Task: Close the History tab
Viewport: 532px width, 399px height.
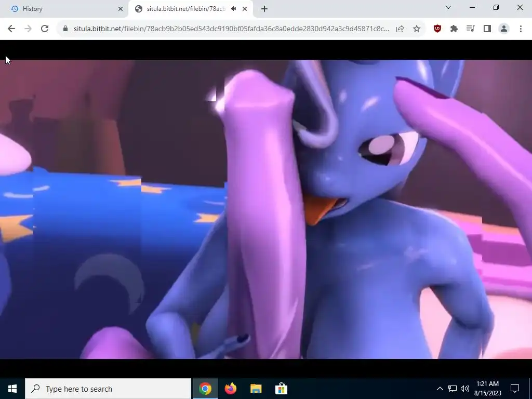Action: coord(121,9)
